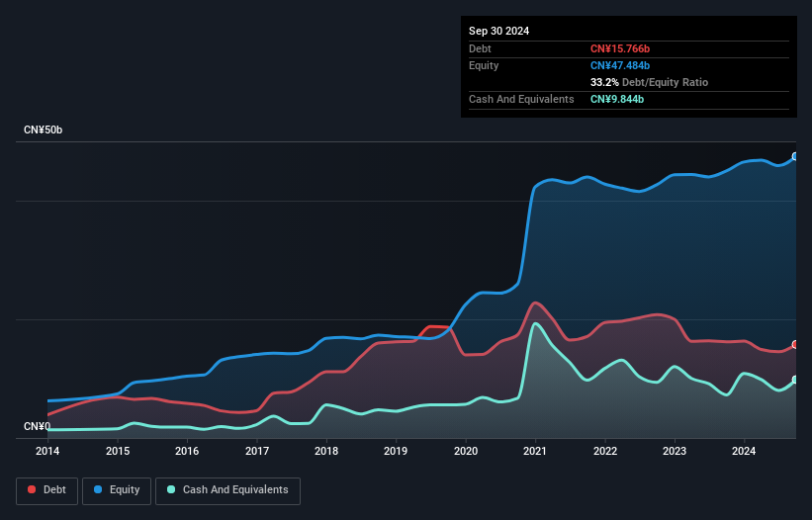The image size is (812, 520).
Task: Click the teal Cash And Equivalents legend dot
Action: pos(171,489)
